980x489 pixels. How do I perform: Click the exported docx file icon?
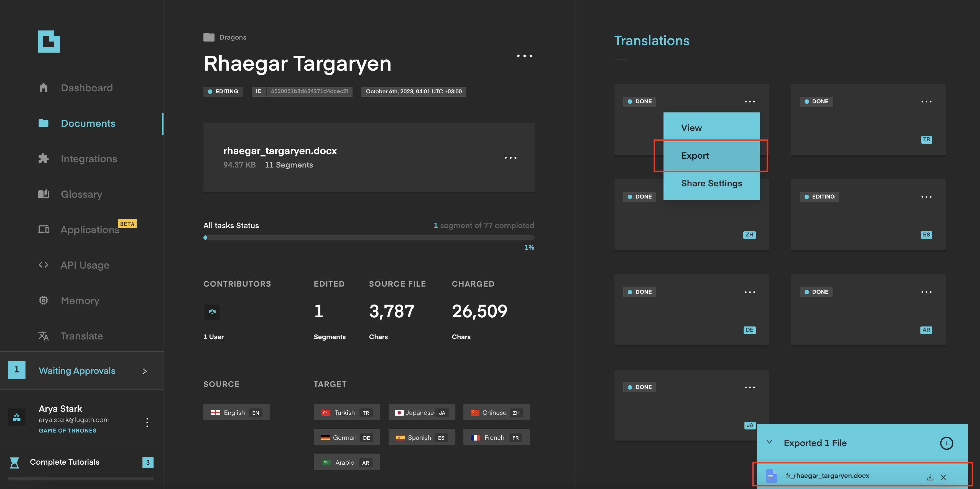pos(771,476)
